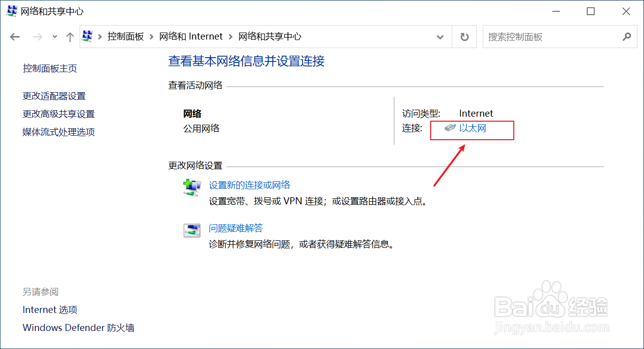Open the 以太网 connection link

(x=472, y=128)
